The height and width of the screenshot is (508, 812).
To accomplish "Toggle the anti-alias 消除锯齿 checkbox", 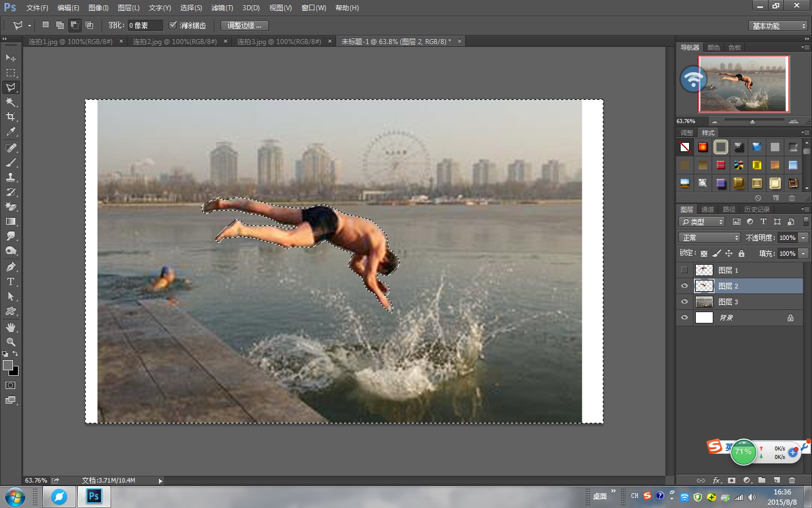I will [173, 25].
